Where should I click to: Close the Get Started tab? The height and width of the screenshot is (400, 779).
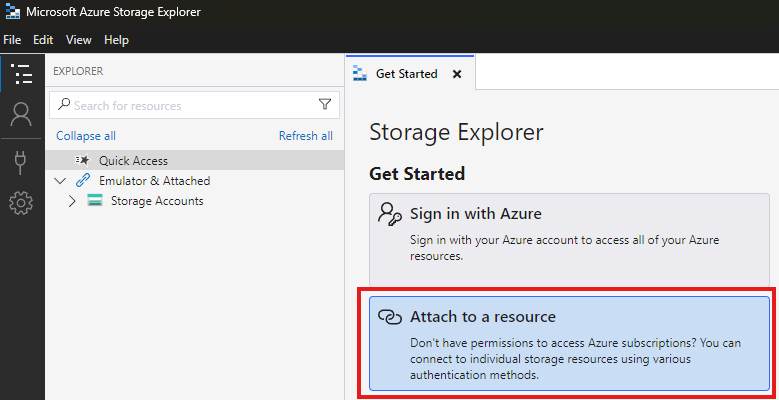(457, 74)
